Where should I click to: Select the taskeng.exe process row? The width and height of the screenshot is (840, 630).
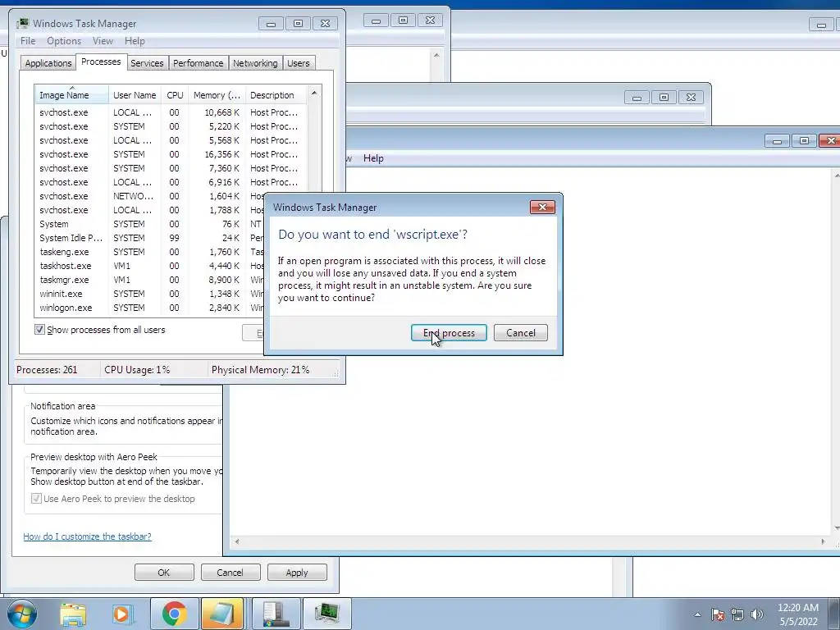150,252
